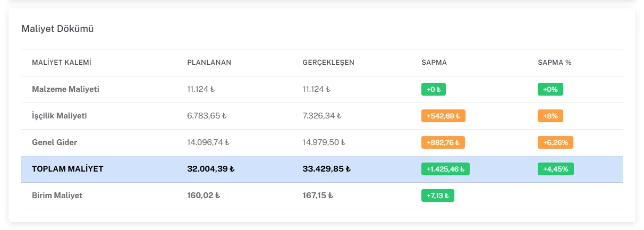Viewport: 644px width, 230px height.
Task: Click the orange +542,69 ₺ badge
Action: click(x=443, y=116)
